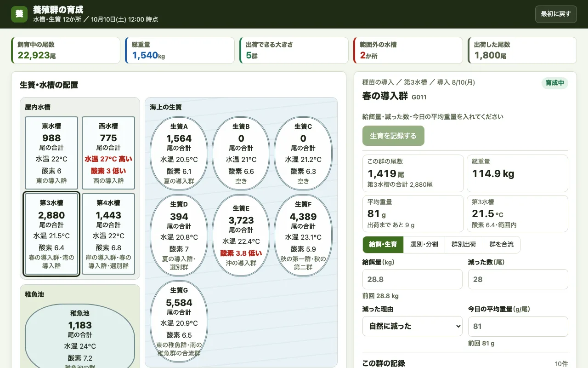Select the 群を合流 tab
The width and height of the screenshot is (588, 368).
click(x=501, y=245)
